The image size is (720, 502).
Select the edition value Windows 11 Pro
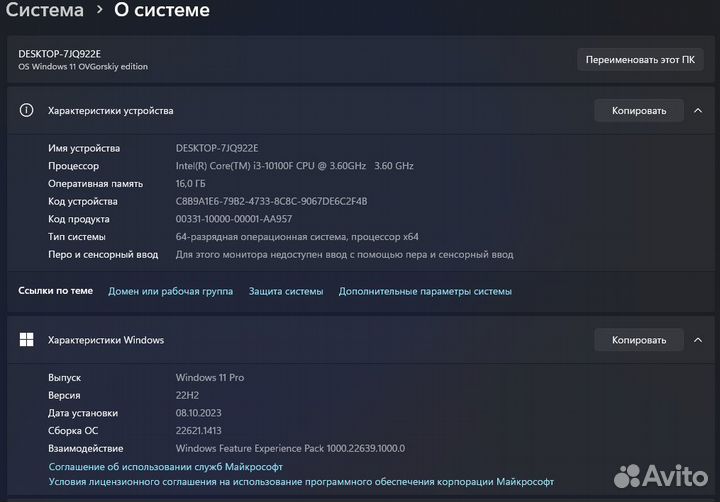coord(210,378)
